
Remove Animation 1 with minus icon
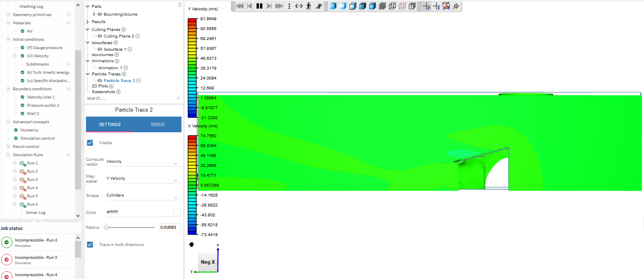(x=126, y=68)
